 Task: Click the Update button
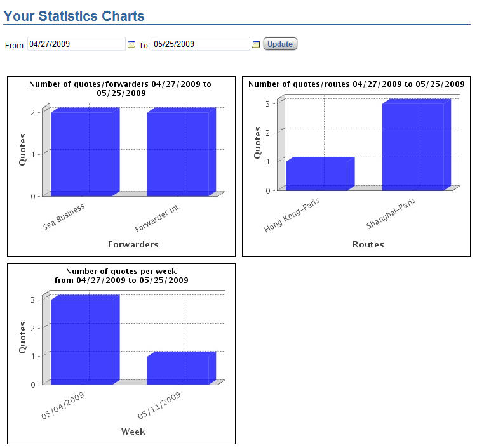(x=280, y=44)
